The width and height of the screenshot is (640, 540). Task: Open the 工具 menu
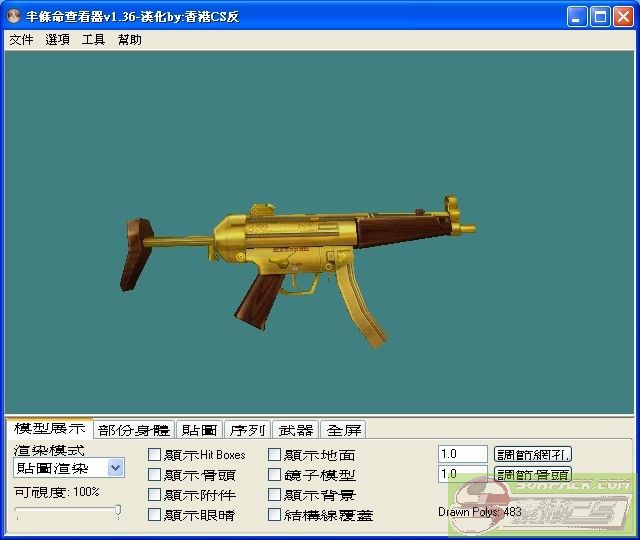point(93,40)
